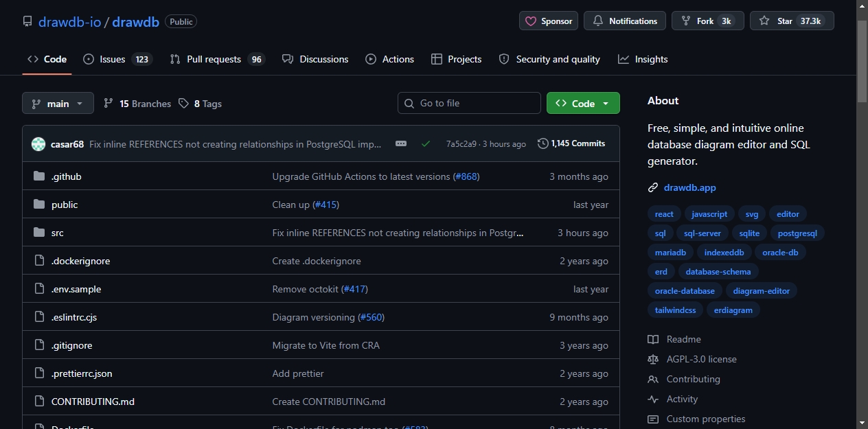The image size is (868, 429).
Task: Open the .dockerignore file
Action: pyautogui.click(x=80, y=261)
